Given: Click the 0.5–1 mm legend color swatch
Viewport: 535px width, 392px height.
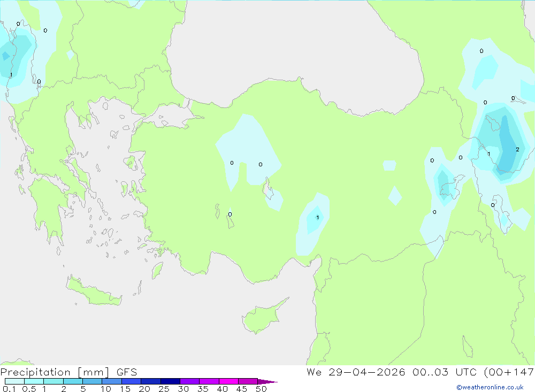Looking at the screenshot, I should coord(34,381).
